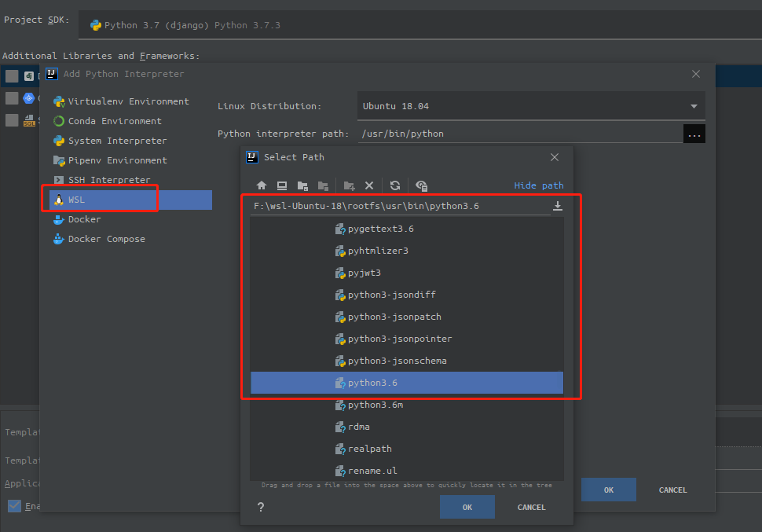Confirm Select Path dialog with OK

click(467, 507)
